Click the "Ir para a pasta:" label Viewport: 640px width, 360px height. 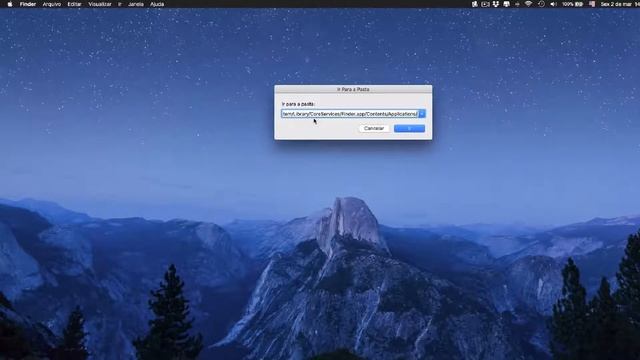coord(298,104)
